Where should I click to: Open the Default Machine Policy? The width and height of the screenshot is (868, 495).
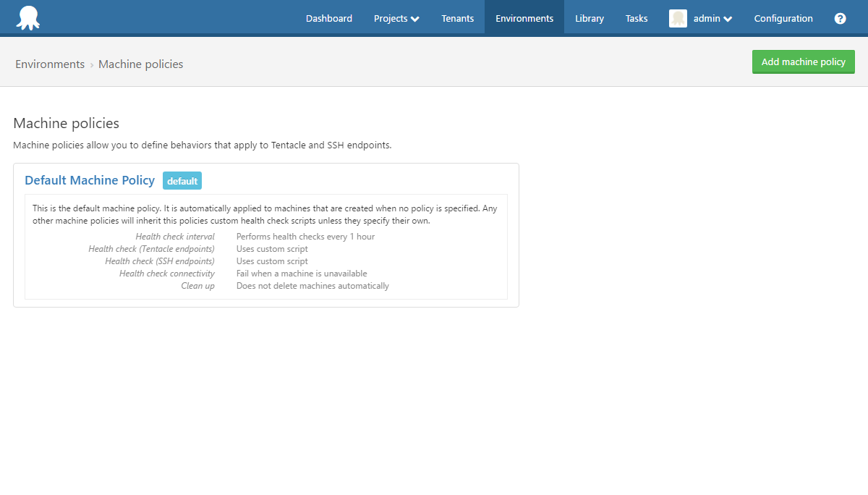pyautogui.click(x=89, y=180)
